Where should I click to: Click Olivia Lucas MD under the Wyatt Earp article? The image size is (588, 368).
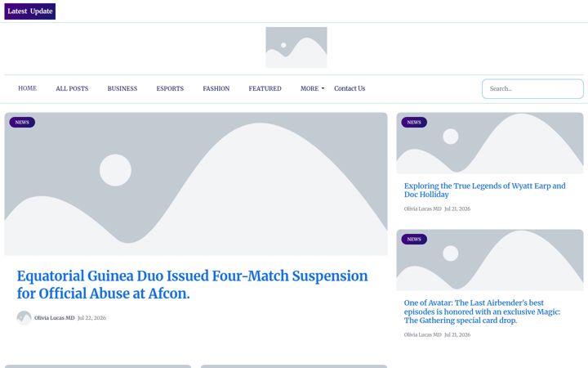click(x=423, y=209)
